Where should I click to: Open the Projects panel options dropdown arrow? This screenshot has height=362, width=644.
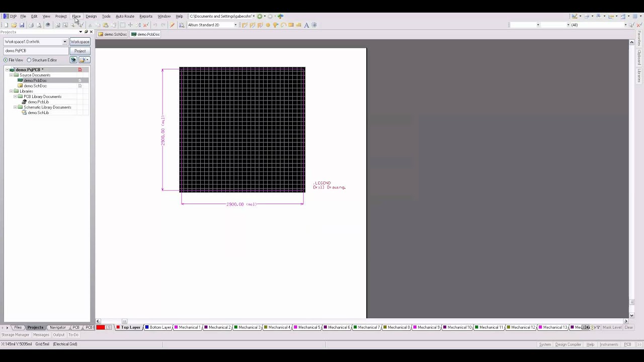click(80, 32)
